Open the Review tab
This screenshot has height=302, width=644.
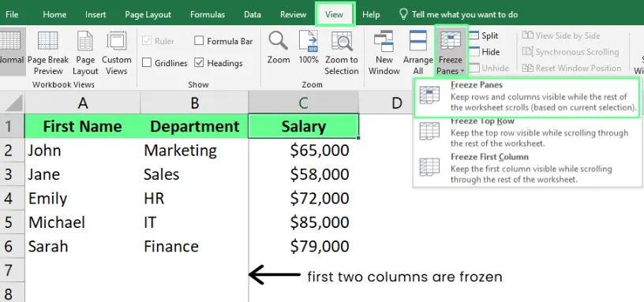coord(294,14)
